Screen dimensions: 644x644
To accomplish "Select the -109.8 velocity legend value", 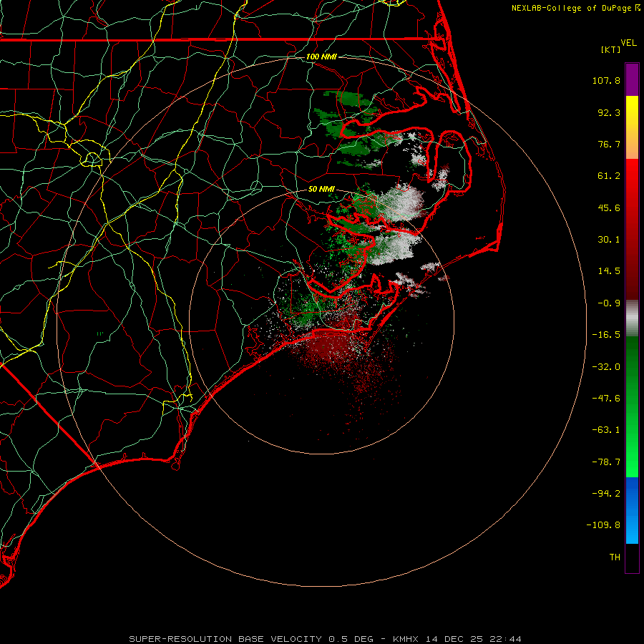I will click(603, 525).
